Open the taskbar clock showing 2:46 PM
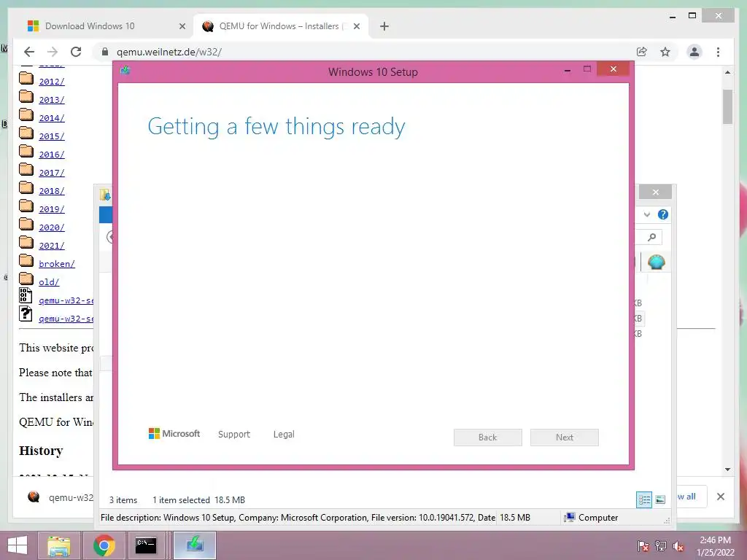747x560 pixels. pyautogui.click(x=715, y=546)
